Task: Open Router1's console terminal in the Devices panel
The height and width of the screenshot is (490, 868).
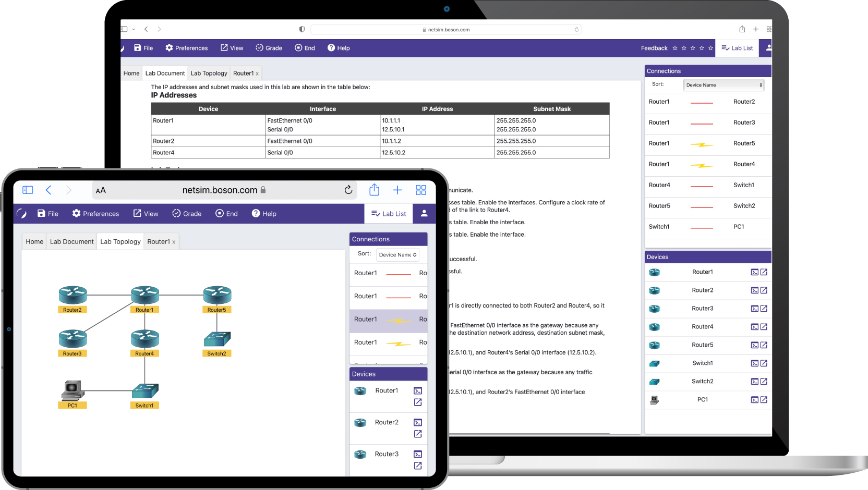Action: click(x=754, y=272)
